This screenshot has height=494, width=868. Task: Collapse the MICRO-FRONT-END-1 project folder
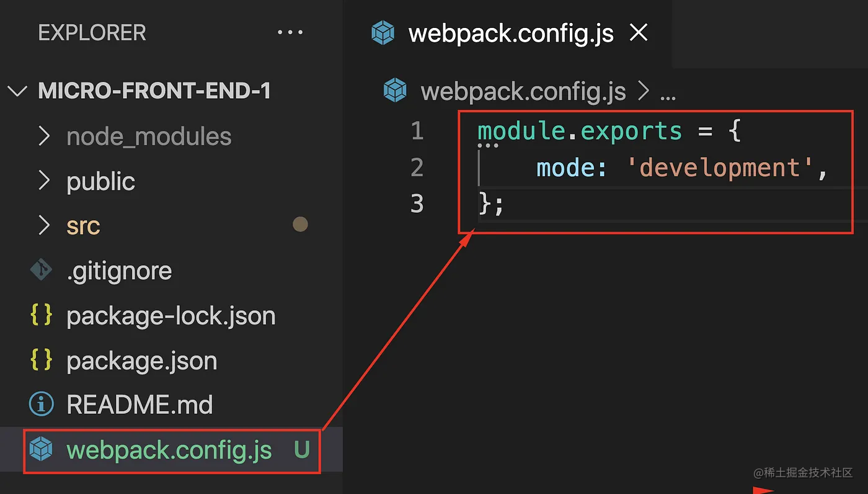click(x=17, y=91)
